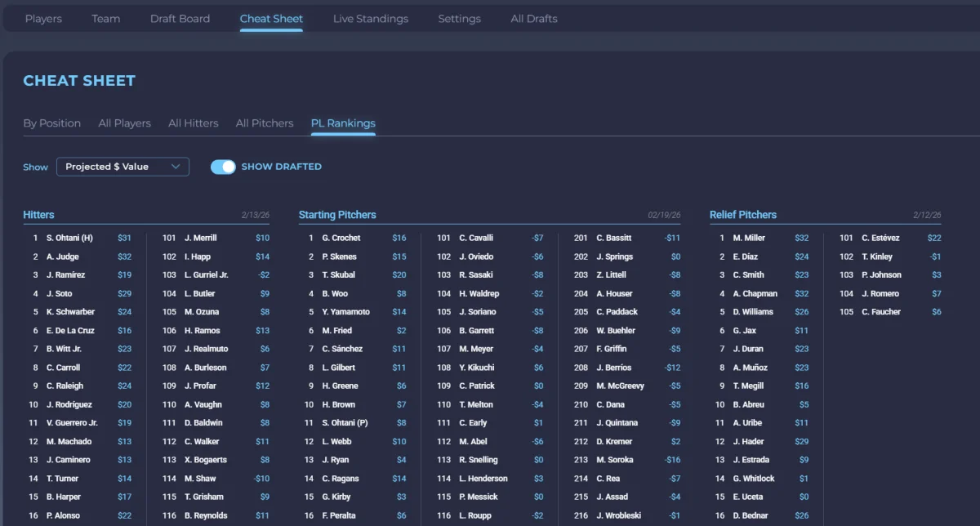Select hitter J. Soto

[x=59, y=293]
